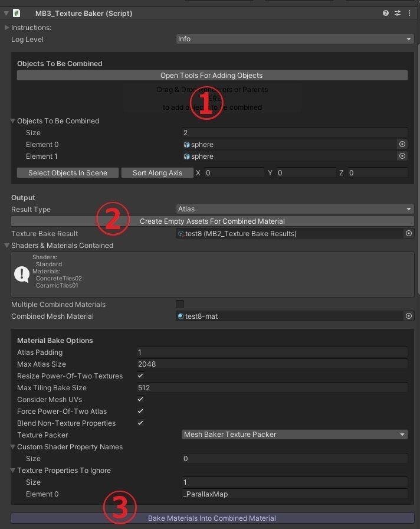The width and height of the screenshot is (420, 529).
Task: Open the Log Level dropdown
Action: pos(294,39)
